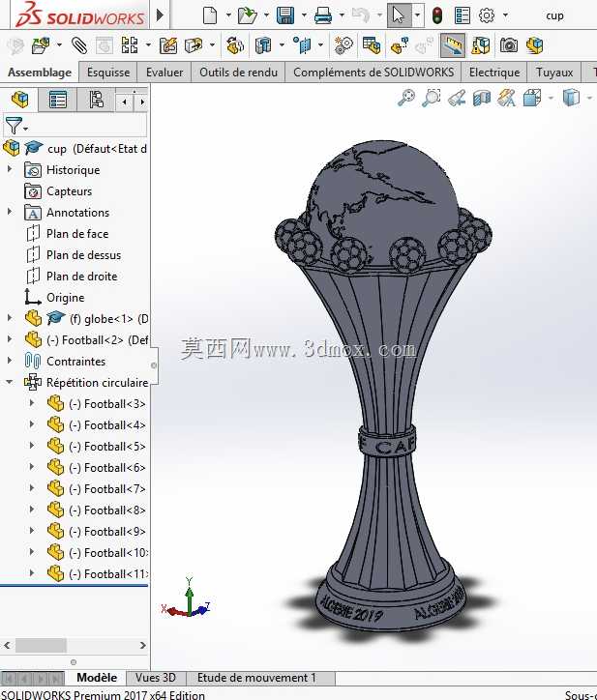Click the Take Snapshot camera icon

pyautogui.click(x=509, y=45)
